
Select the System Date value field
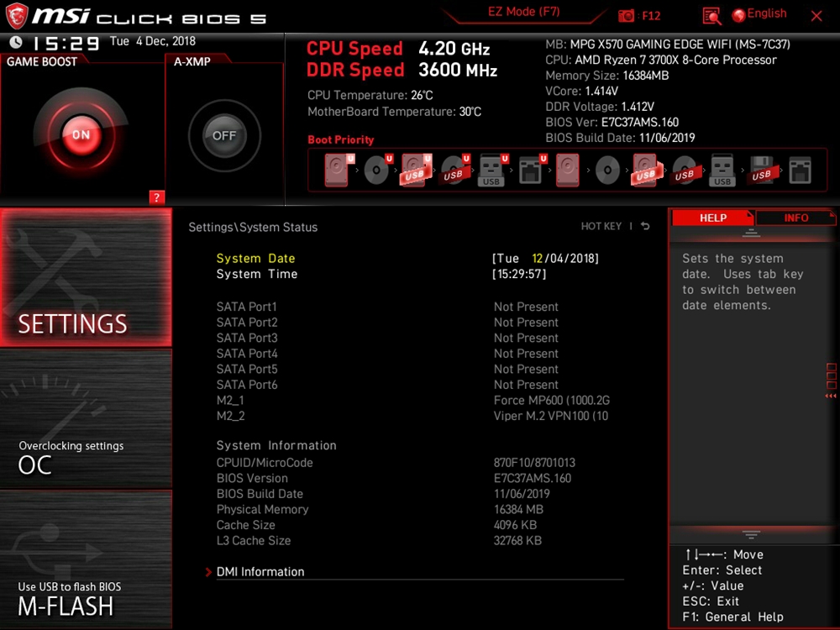pyautogui.click(x=545, y=258)
